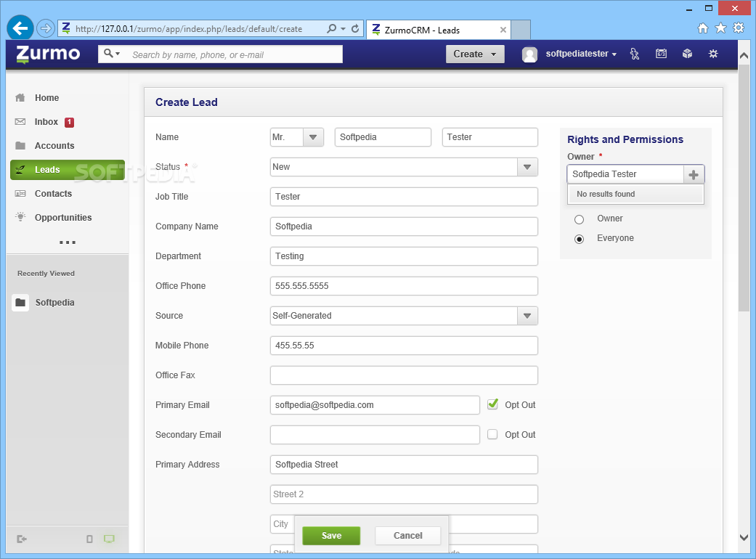The height and width of the screenshot is (559, 756).
Task: Click the Primary Email field
Action: (x=375, y=405)
